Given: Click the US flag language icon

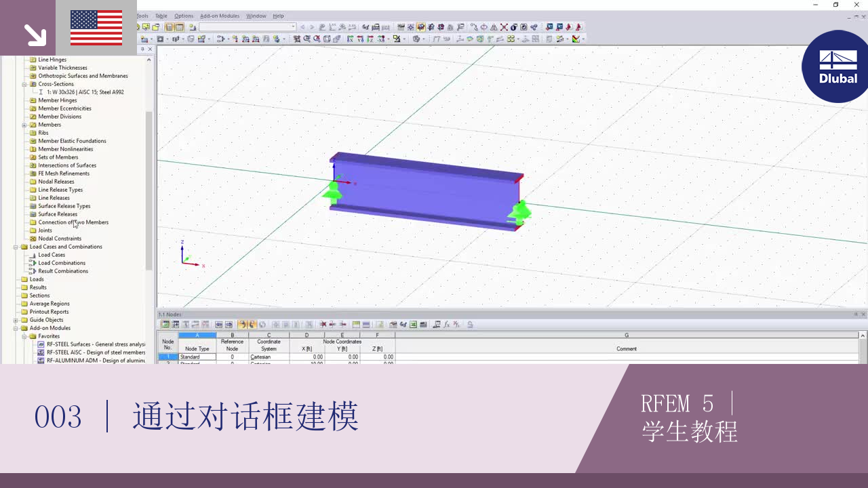Looking at the screenshot, I should coord(96,28).
